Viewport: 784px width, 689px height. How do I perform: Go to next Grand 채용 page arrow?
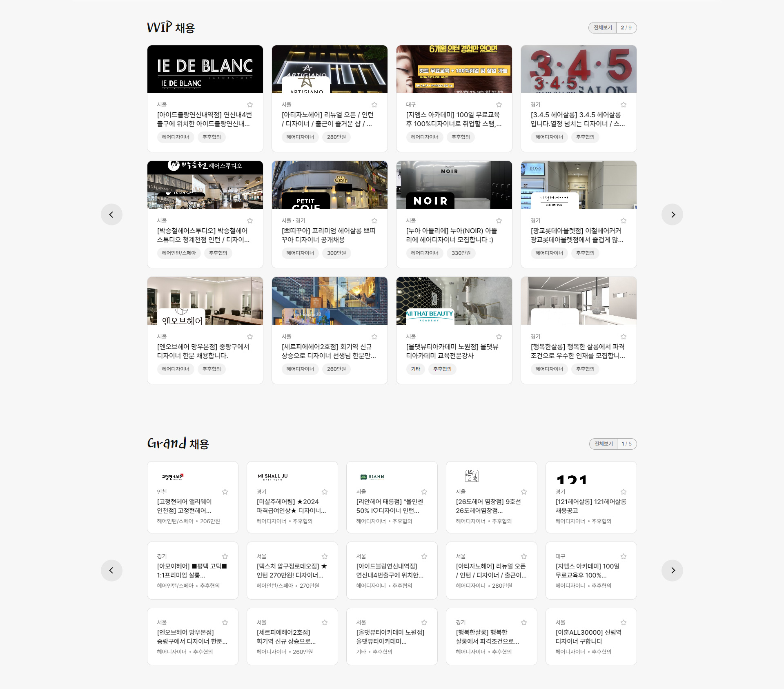click(x=673, y=570)
